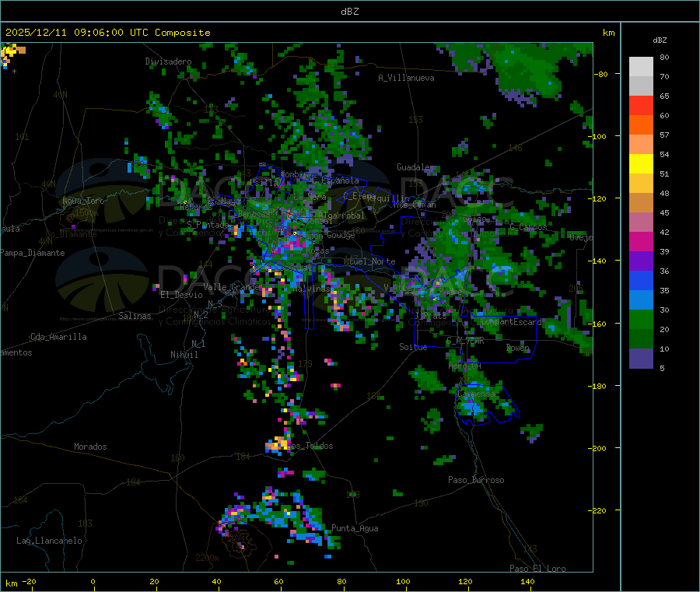Click the Nihuil map label
Screen dimensions: 700x592
tap(184, 355)
